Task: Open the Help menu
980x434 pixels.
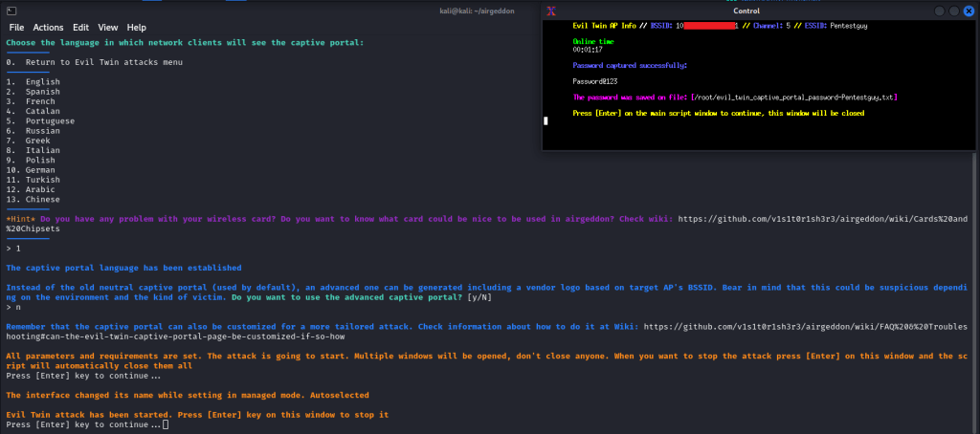Action: pyautogui.click(x=136, y=28)
